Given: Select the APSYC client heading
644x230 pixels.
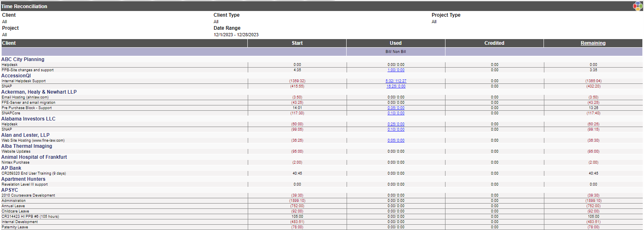Looking at the screenshot, I should click(10, 190).
